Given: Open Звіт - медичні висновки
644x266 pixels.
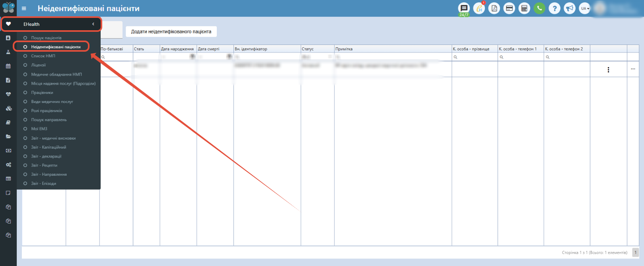Looking at the screenshot, I should click(53, 138).
